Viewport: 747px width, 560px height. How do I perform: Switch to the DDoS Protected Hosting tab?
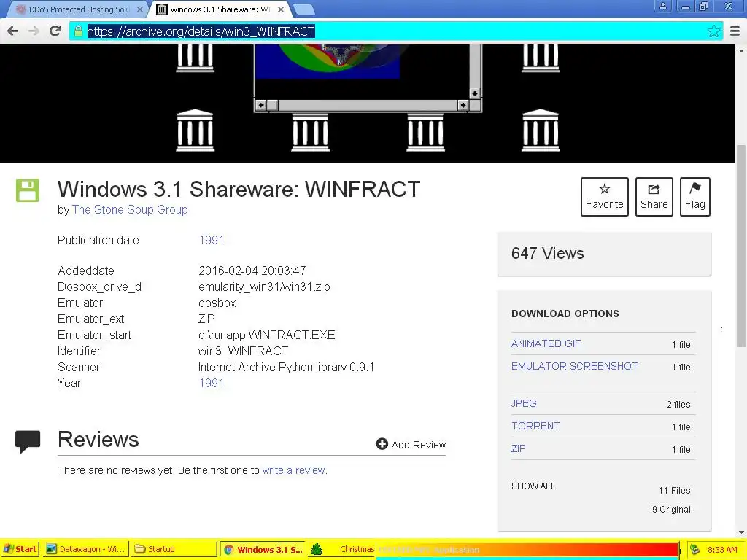79,9
